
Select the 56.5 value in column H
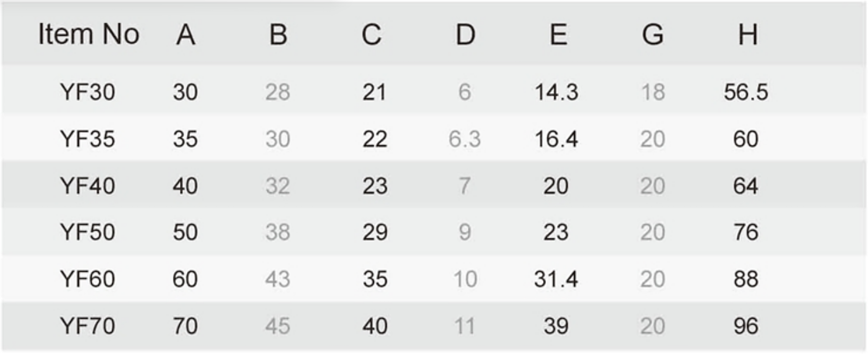[746, 92]
